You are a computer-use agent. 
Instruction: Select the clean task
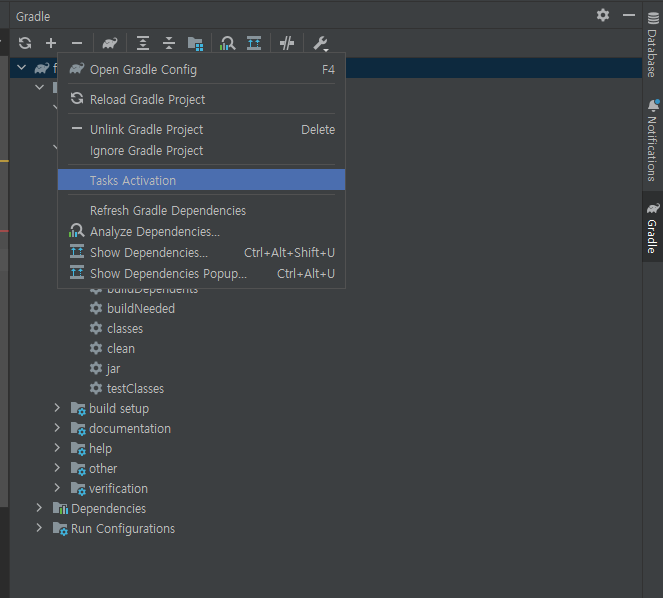tap(121, 348)
